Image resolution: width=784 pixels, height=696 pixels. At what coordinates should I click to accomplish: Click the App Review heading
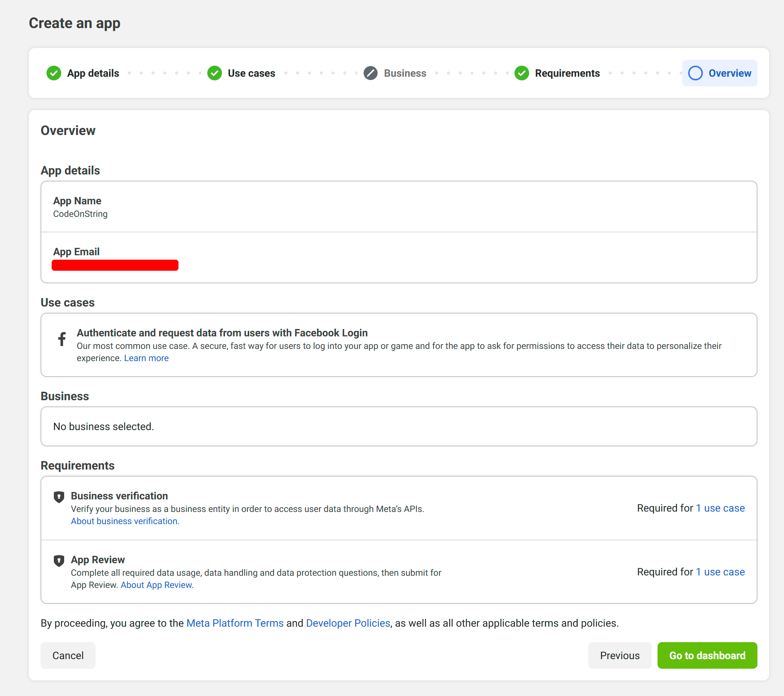click(98, 560)
